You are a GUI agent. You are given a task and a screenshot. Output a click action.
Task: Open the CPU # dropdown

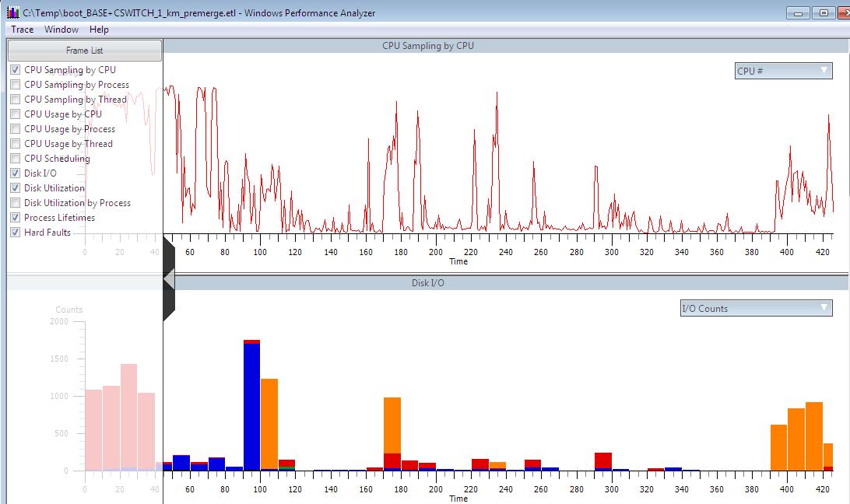(783, 71)
